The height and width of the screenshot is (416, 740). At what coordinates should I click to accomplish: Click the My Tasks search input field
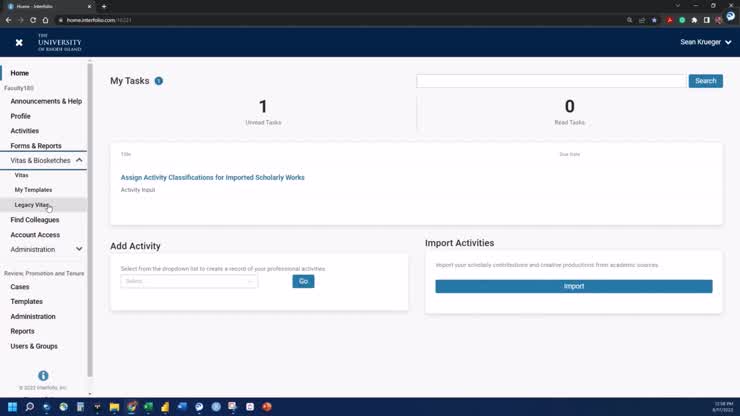[x=551, y=81]
